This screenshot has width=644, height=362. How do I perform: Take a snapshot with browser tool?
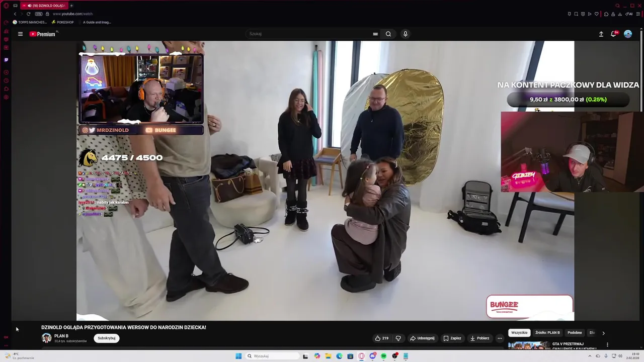pyautogui.click(x=576, y=14)
